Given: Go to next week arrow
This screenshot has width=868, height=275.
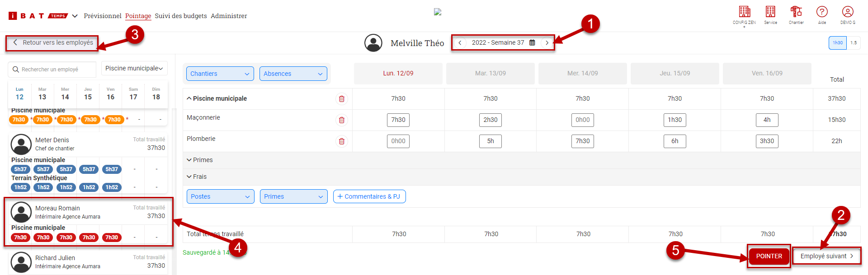Looking at the screenshot, I should coord(547,43).
